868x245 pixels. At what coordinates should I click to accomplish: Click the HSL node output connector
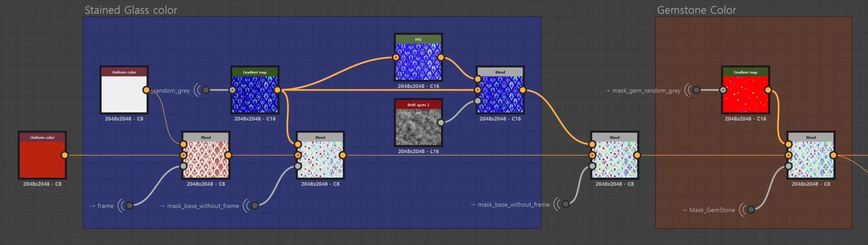[x=441, y=57]
